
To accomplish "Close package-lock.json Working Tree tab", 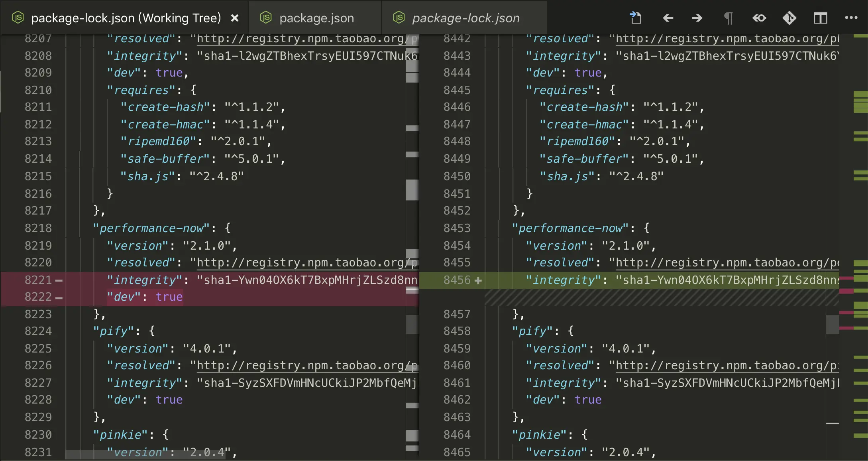I will coord(235,18).
